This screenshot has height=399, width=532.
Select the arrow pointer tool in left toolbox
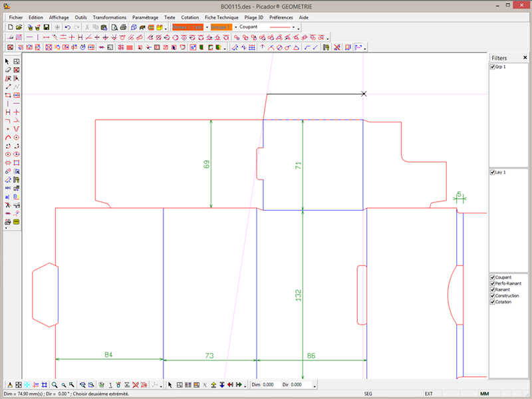coord(8,62)
